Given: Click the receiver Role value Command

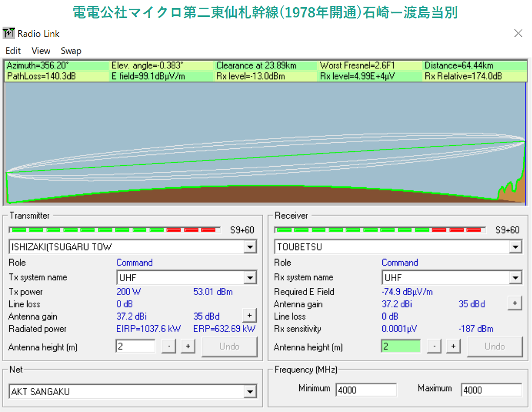Looking at the screenshot, I should tap(400, 263).
